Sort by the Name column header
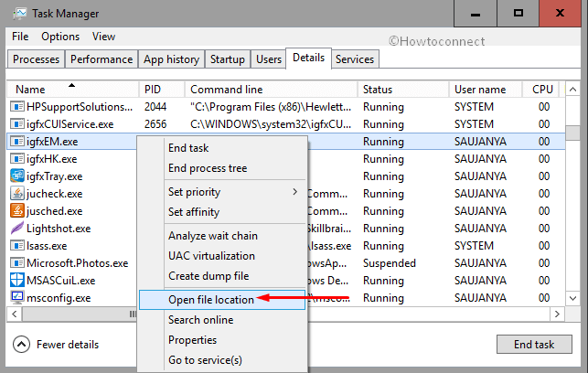The width and height of the screenshot is (588, 373). pos(73,90)
